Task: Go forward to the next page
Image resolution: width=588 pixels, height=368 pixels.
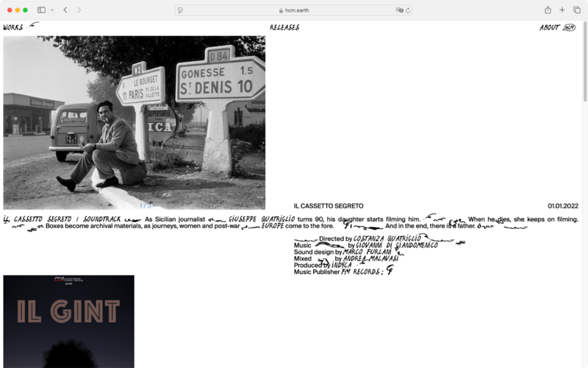Action: coord(79,10)
